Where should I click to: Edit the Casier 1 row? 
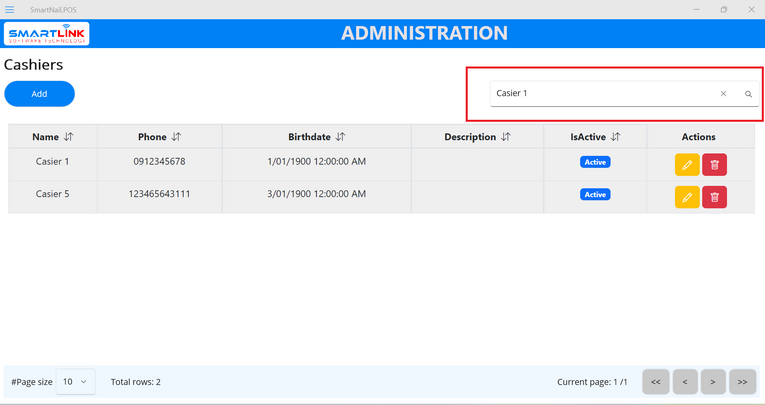pos(687,165)
